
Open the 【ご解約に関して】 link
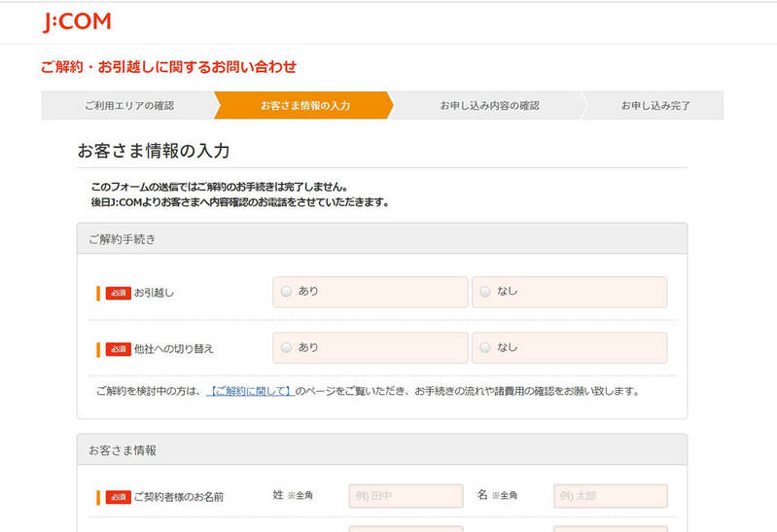click(x=250, y=391)
